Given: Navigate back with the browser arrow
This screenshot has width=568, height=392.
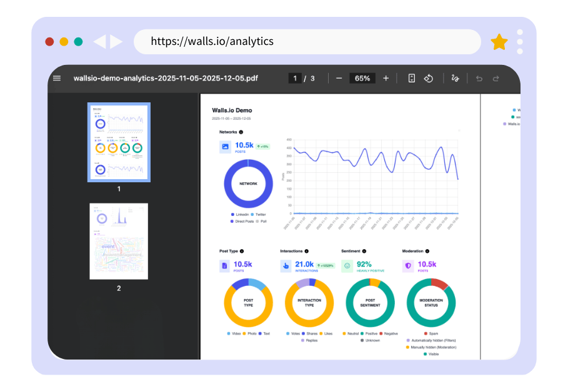Looking at the screenshot, I should click(x=101, y=41).
